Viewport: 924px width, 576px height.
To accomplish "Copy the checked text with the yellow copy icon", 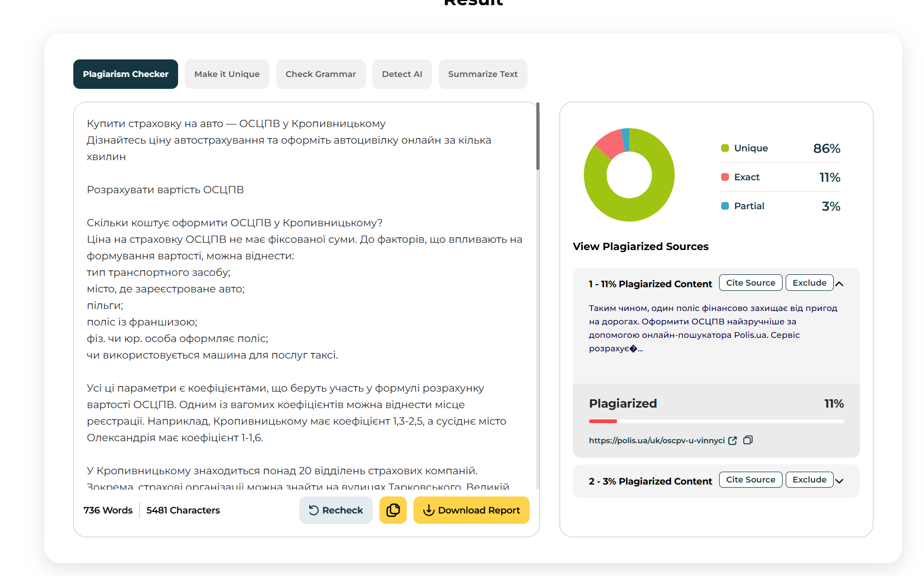I will 393,510.
